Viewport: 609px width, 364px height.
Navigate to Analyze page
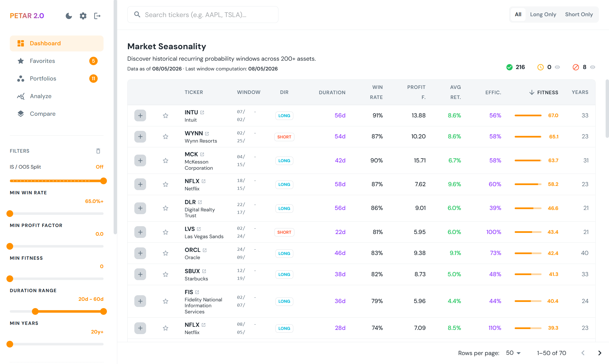(x=57, y=96)
